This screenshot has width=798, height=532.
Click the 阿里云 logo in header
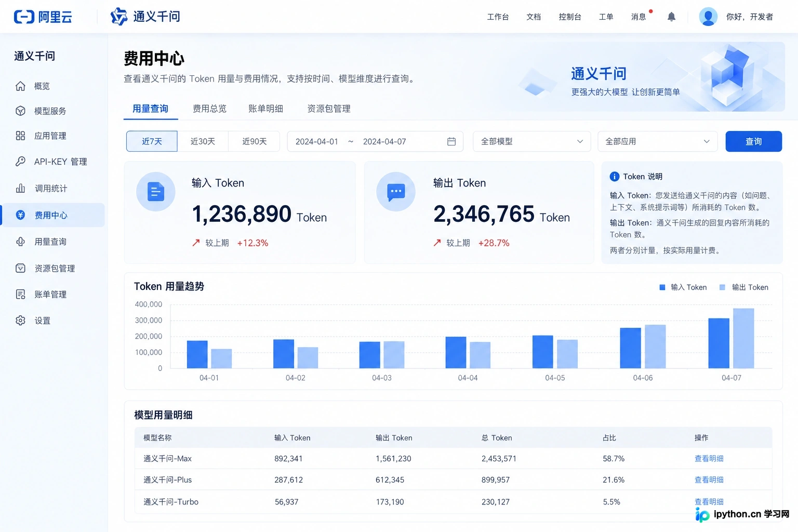coord(43,17)
